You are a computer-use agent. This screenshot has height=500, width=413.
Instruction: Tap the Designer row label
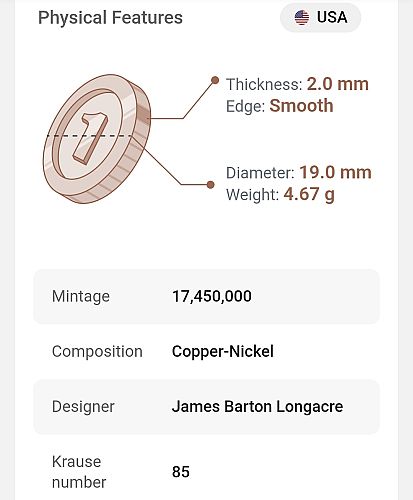(83, 407)
